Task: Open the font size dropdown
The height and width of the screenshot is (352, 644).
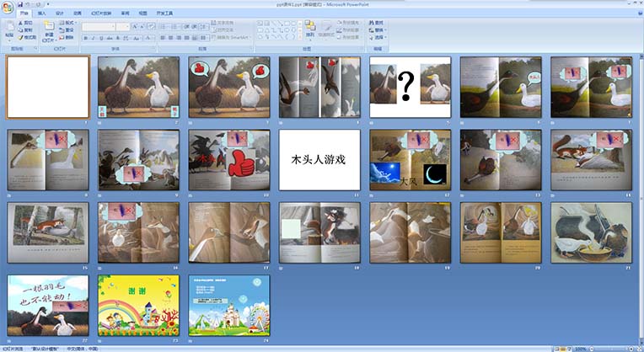Action: click(x=127, y=27)
